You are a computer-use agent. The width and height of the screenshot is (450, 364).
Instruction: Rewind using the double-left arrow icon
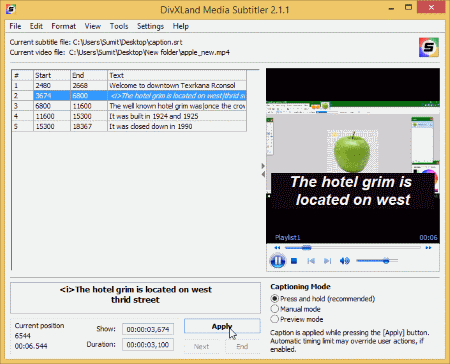click(277, 248)
